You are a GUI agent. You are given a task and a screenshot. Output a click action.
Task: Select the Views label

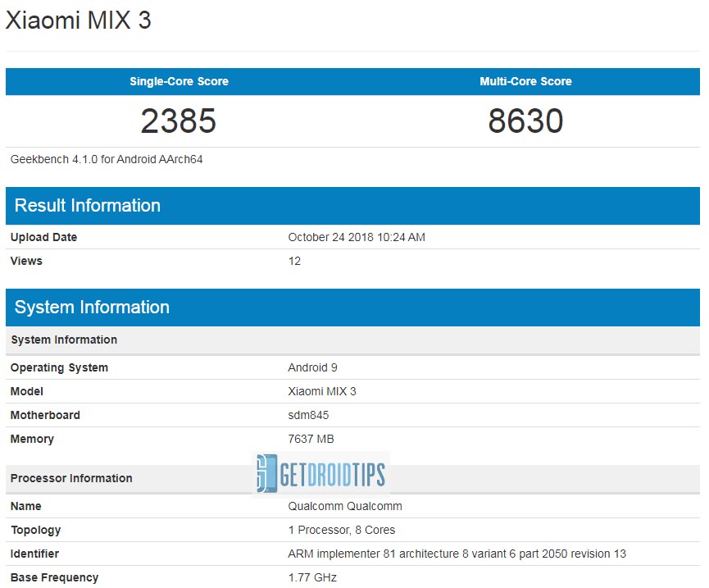pos(26,261)
